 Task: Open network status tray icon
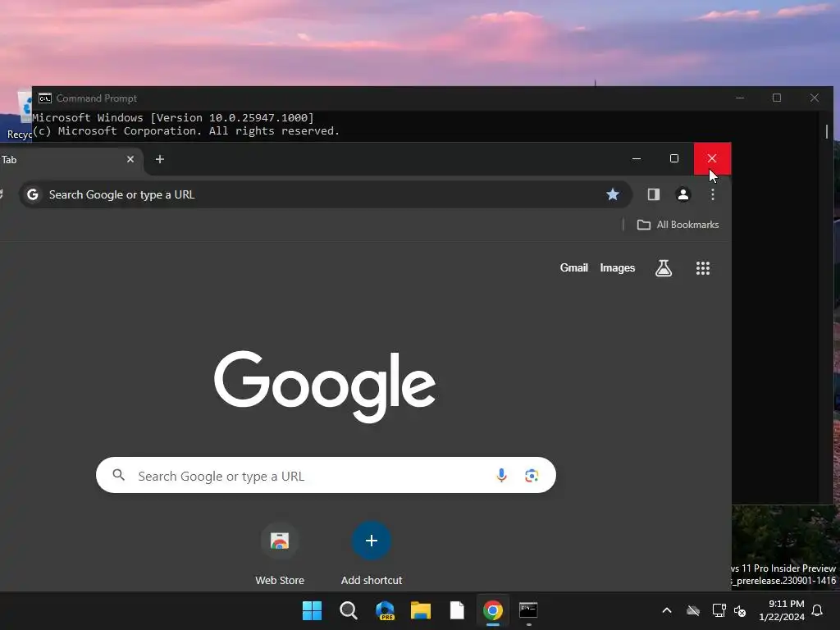tap(719, 610)
